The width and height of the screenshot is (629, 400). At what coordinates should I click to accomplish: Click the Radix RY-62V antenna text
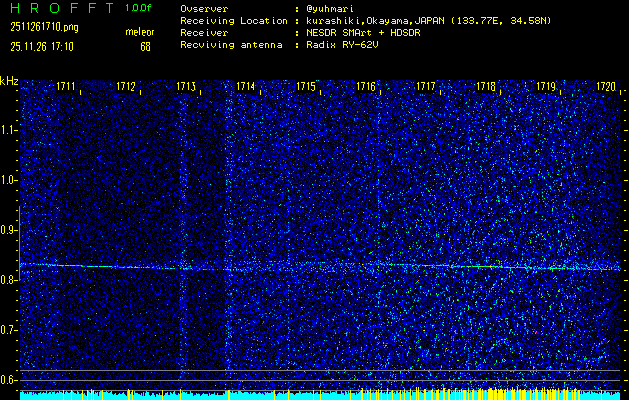pos(342,45)
